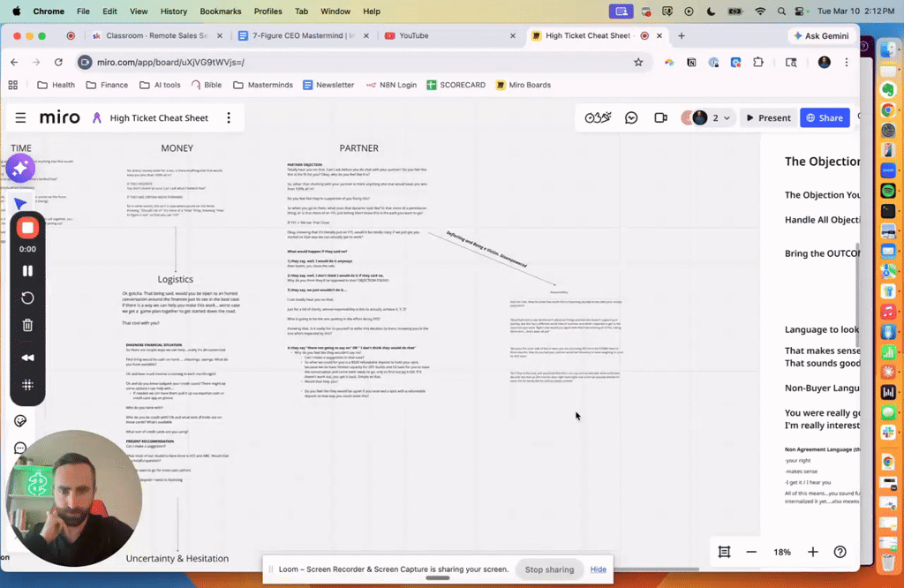Open the History menu

(174, 11)
